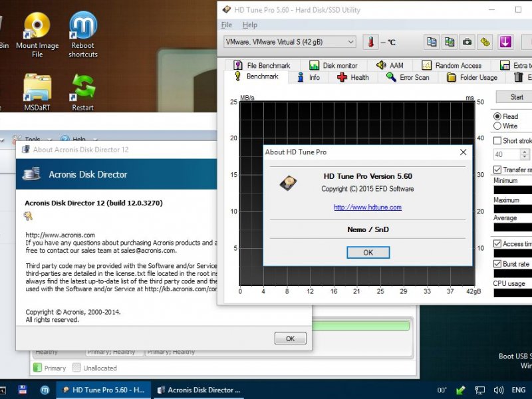
Task: Click the floppy disk icon in the taskbar
Action: (23, 390)
